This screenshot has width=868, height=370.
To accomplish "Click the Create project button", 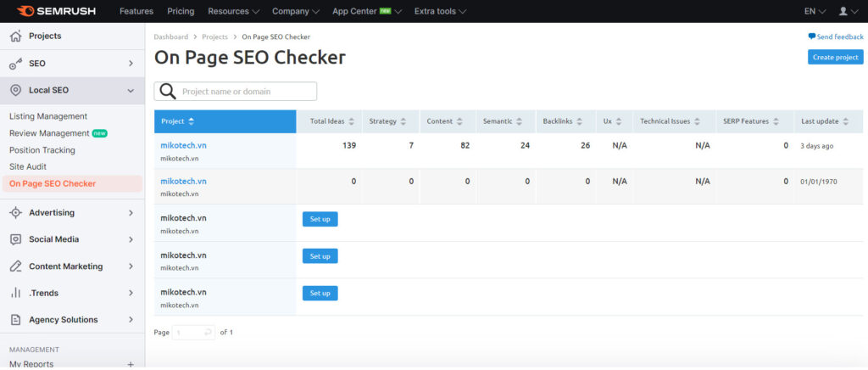I will click(x=835, y=57).
